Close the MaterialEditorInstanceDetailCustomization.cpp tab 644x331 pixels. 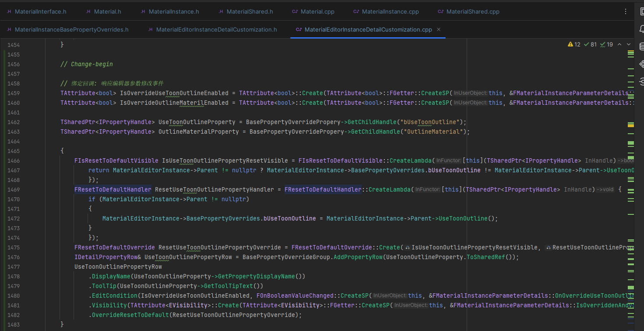(x=438, y=29)
